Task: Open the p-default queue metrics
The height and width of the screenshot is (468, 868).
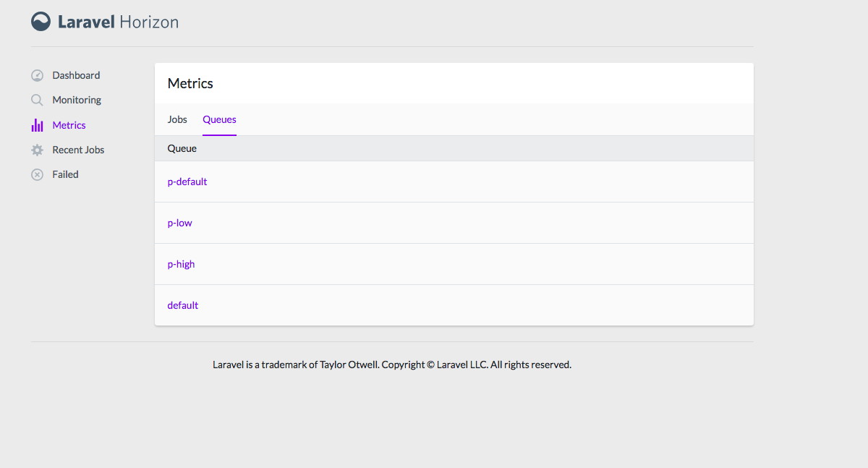Action: (x=187, y=182)
